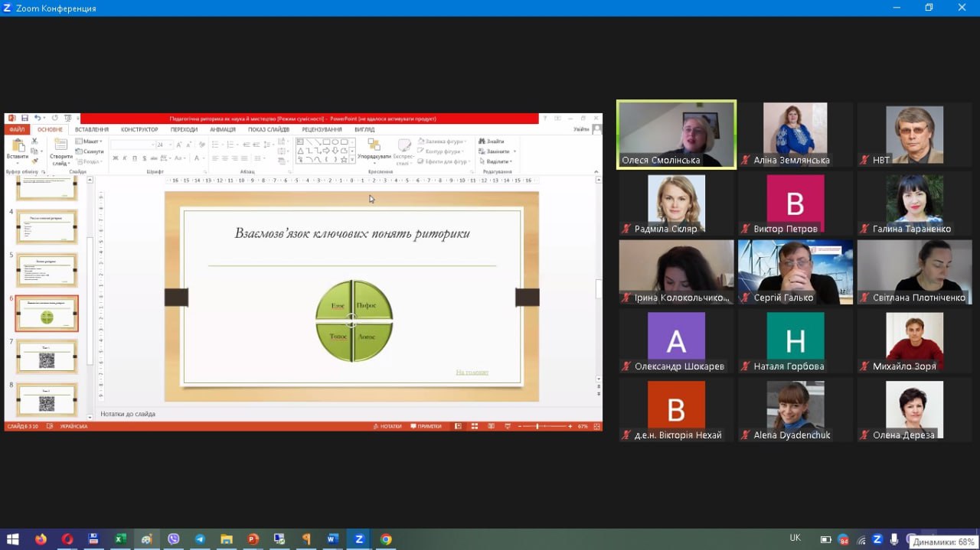
Task: Open Telegram from the taskbar
Action: tap(200, 539)
